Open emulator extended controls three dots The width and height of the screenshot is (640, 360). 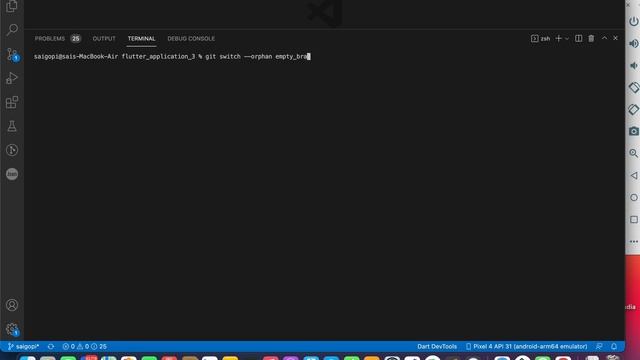tap(634, 242)
